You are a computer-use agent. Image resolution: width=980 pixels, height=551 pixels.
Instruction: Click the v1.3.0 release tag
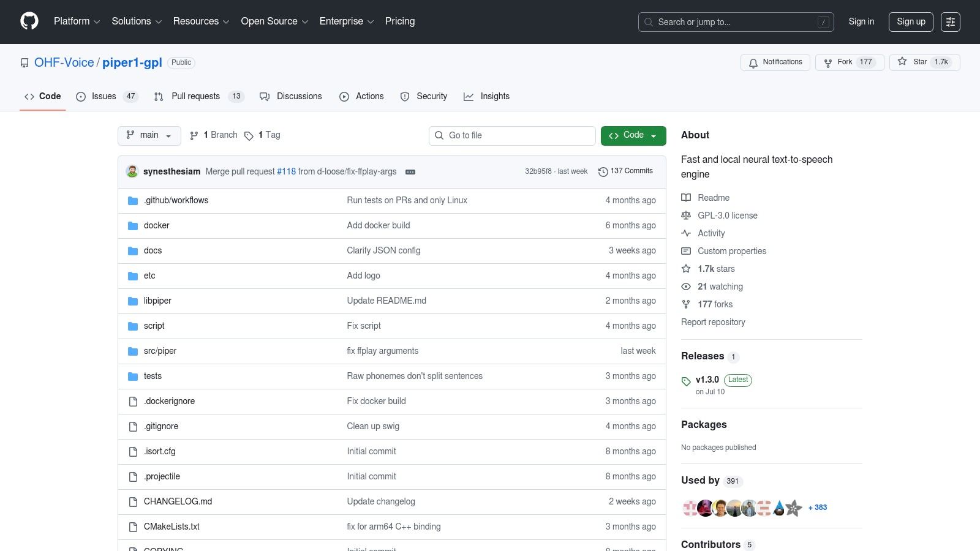pos(707,380)
